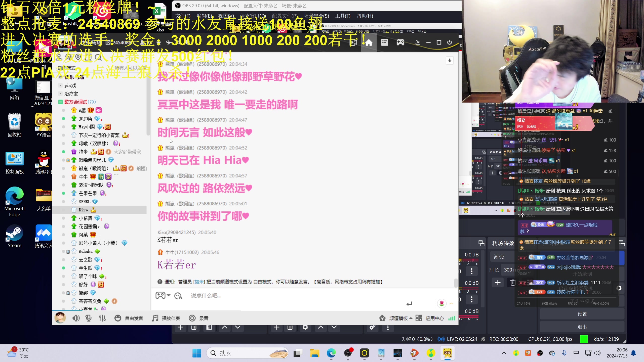Screen dimensions: 644x362
Task: Open the YY audio mixer equalizer icon
Action: [102, 318]
